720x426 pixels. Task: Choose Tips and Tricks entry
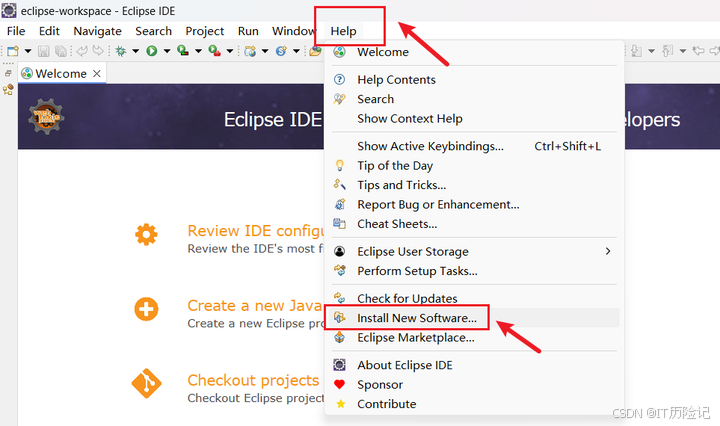pyautogui.click(x=474, y=185)
